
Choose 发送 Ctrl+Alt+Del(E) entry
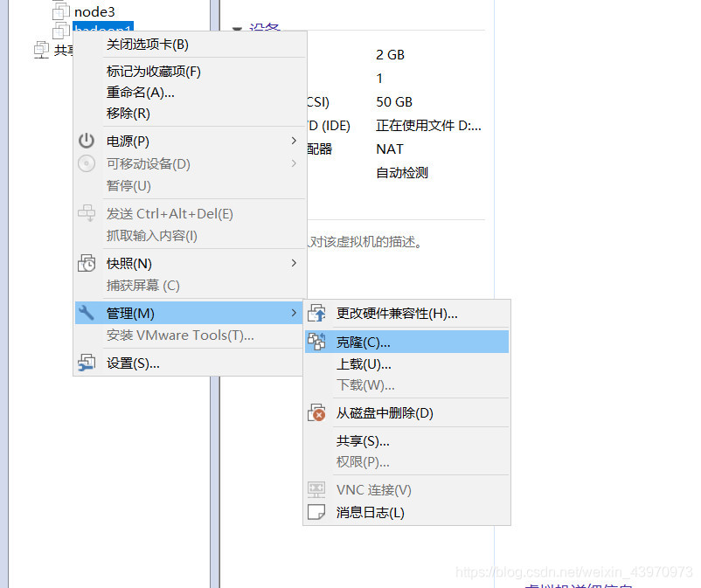click(191, 213)
